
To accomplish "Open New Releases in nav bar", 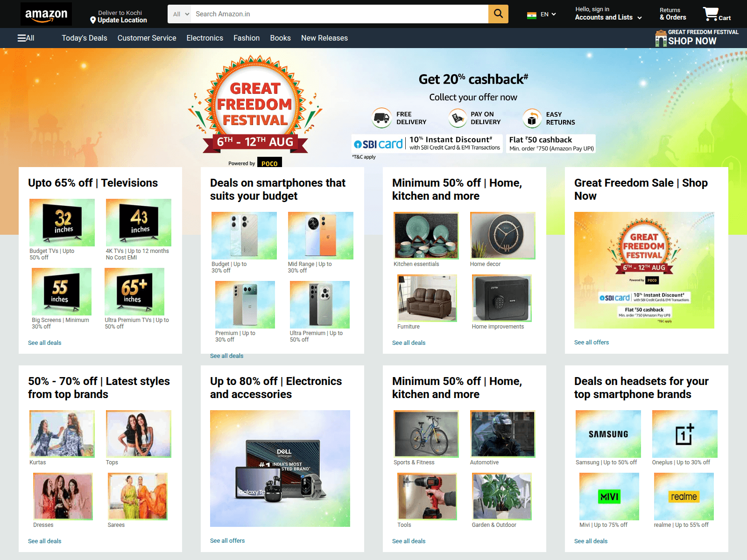I will click(324, 38).
